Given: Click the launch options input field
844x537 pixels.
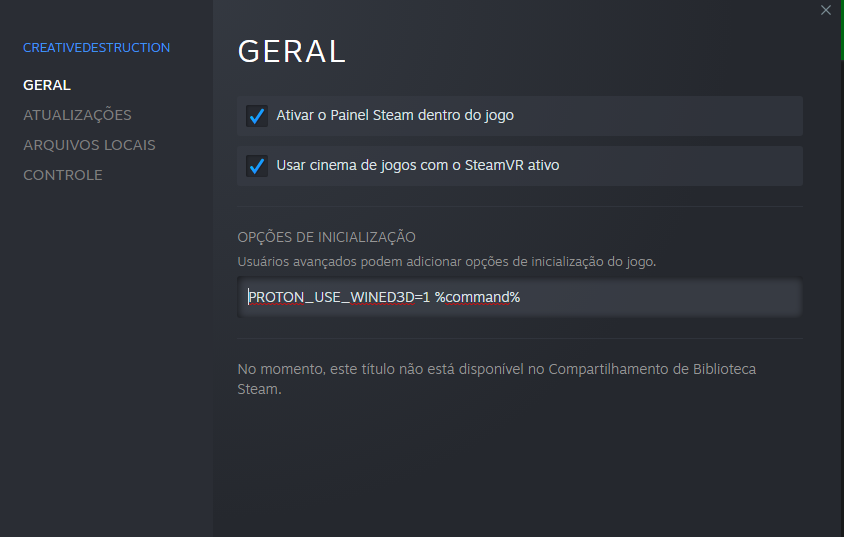Looking at the screenshot, I should click(519, 297).
